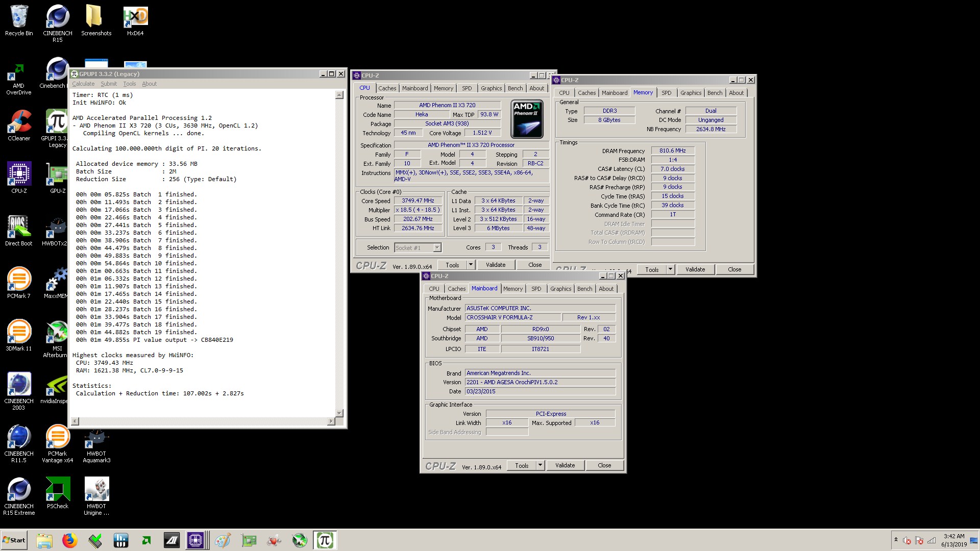Switch to GPUPI via the pi taskbar button
Screen dimensions: 980x551
point(325,540)
